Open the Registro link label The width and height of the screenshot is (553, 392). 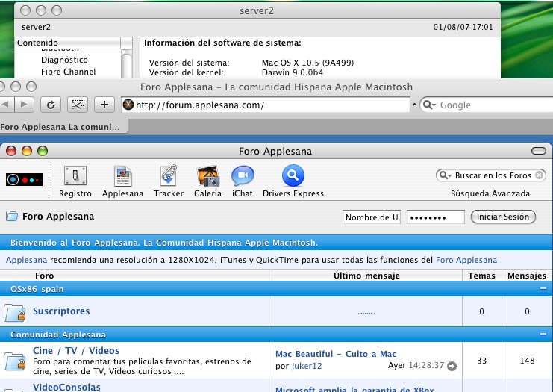pyautogui.click(x=75, y=193)
